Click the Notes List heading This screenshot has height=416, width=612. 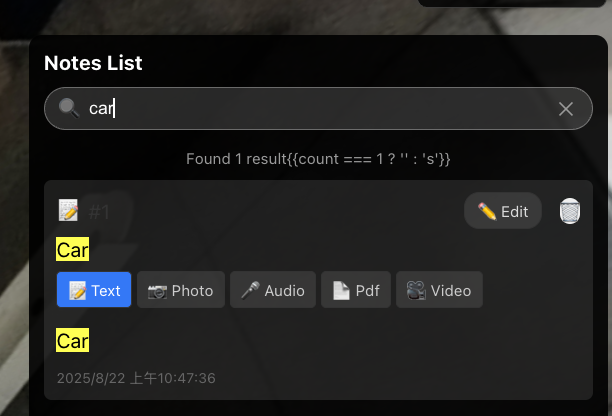93,63
